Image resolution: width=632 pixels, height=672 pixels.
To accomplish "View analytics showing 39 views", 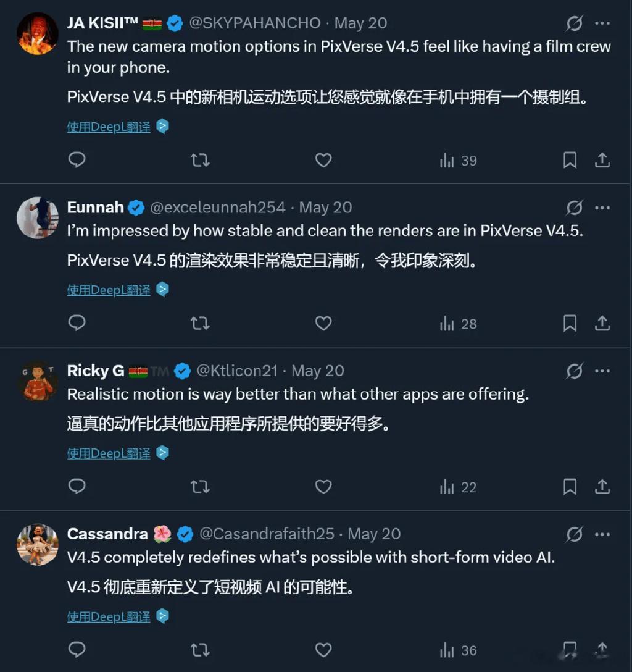I will (x=458, y=161).
